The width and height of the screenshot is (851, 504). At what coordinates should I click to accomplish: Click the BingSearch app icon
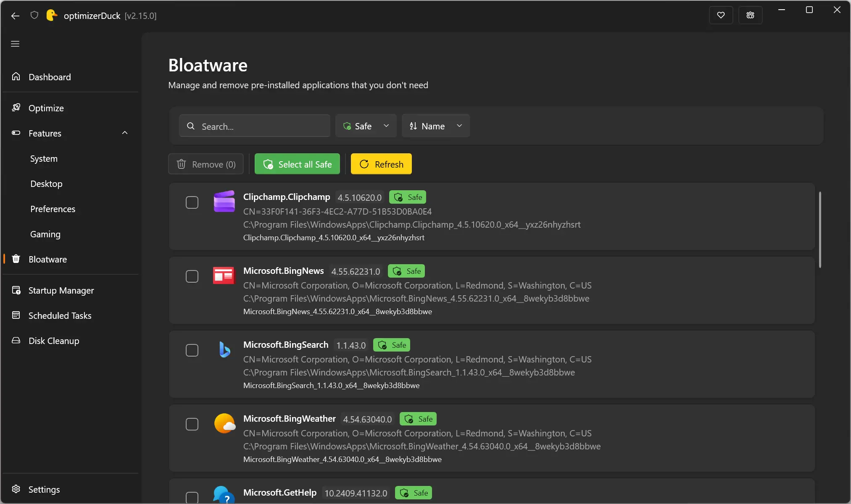pyautogui.click(x=224, y=349)
